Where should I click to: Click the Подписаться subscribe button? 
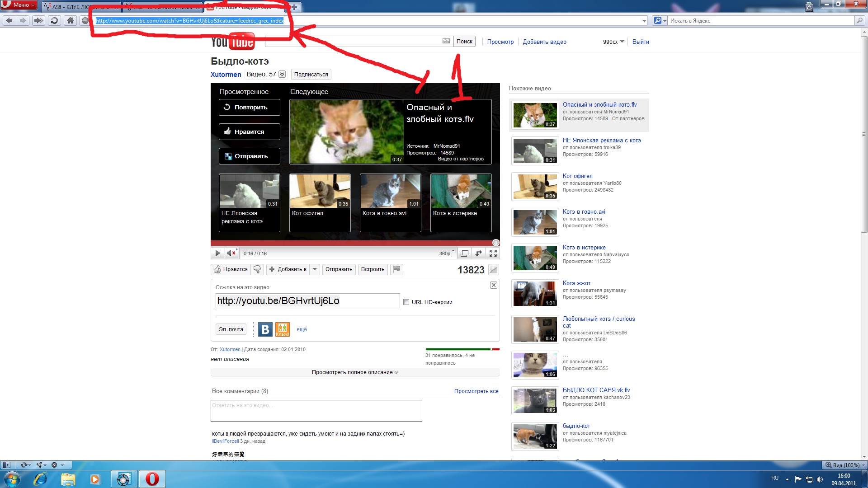click(311, 75)
